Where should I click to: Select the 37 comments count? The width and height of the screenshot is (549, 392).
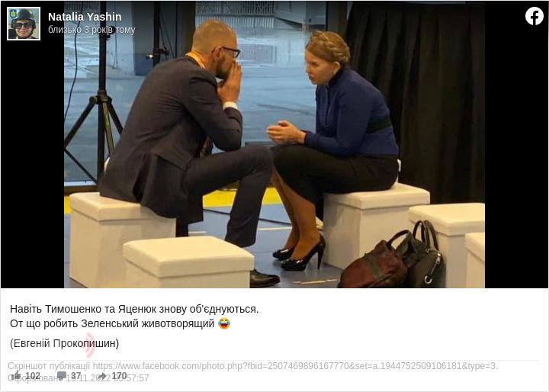click(x=76, y=375)
